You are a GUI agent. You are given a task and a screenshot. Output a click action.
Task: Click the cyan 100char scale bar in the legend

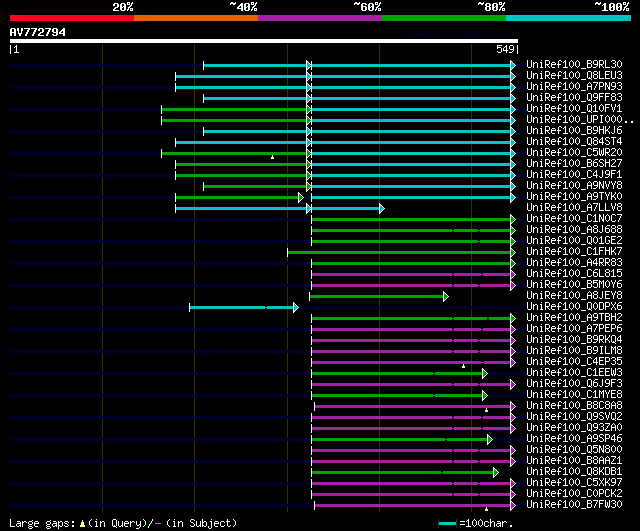(x=447, y=523)
